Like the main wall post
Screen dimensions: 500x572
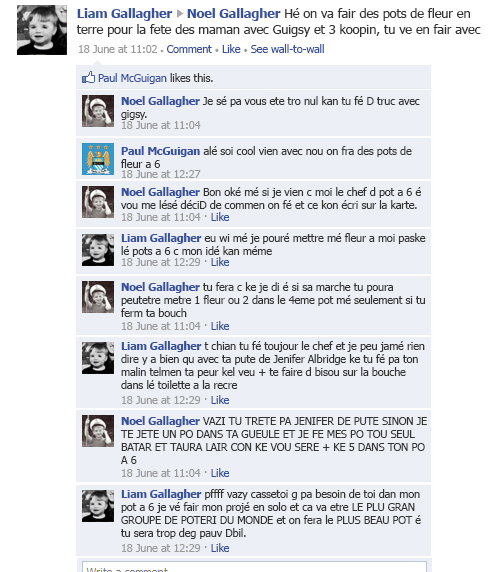point(231,49)
